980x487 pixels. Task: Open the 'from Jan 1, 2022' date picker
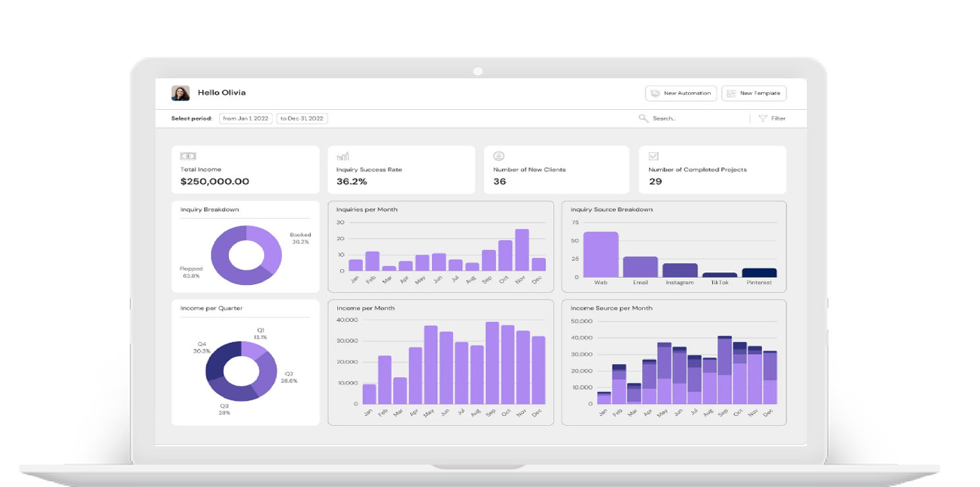point(246,118)
